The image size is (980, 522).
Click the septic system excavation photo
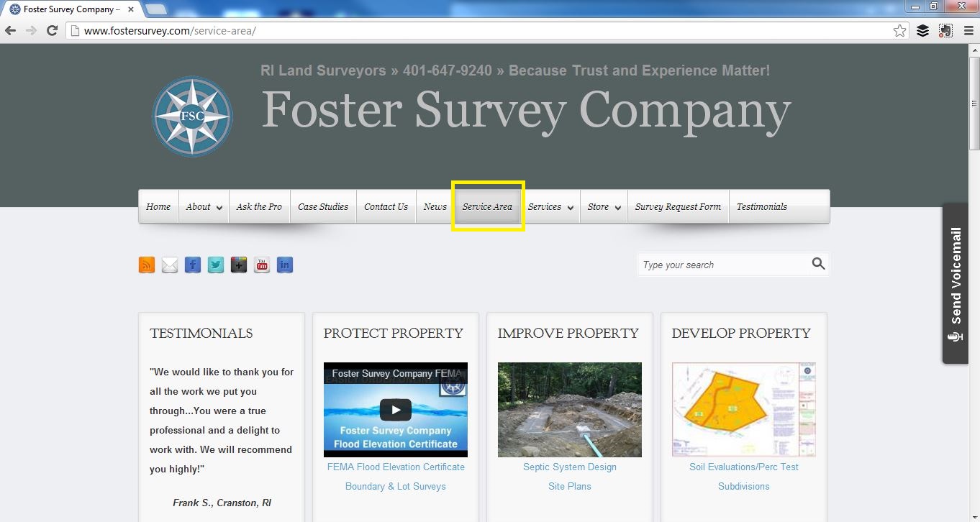570,410
